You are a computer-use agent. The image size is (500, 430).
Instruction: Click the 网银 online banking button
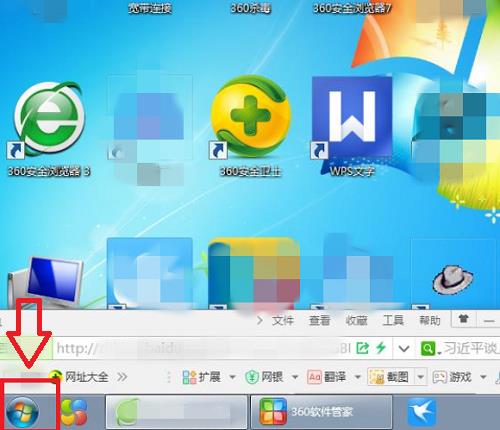265,377
